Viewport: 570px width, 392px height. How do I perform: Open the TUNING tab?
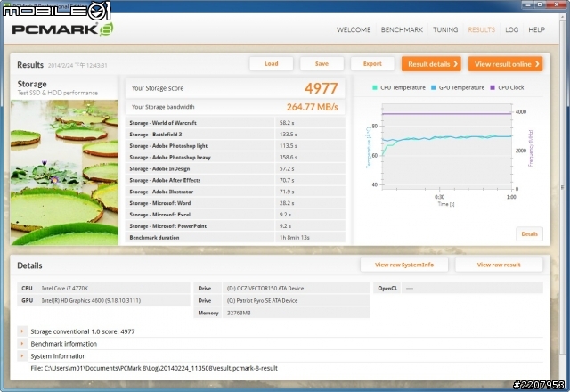[x=445, y=29]
